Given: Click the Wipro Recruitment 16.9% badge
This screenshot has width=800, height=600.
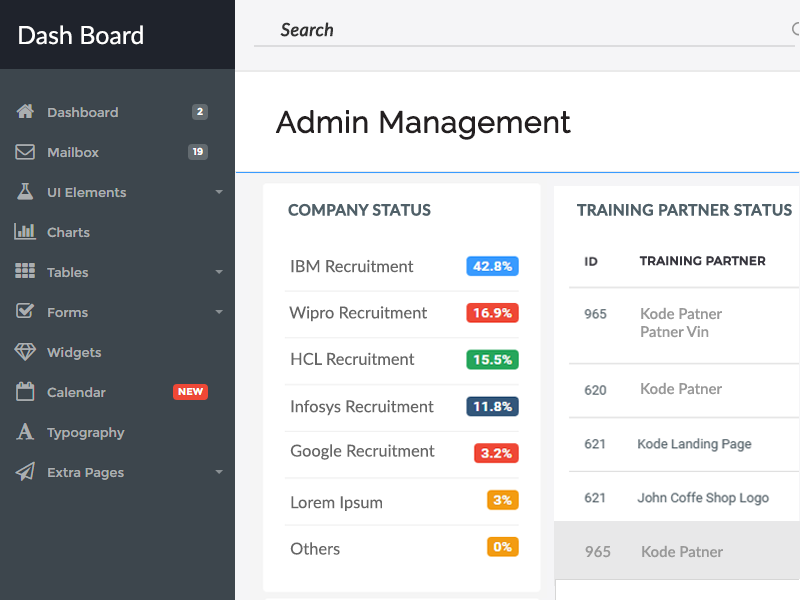Looking at the screenshot, I should tap(492, 313).
